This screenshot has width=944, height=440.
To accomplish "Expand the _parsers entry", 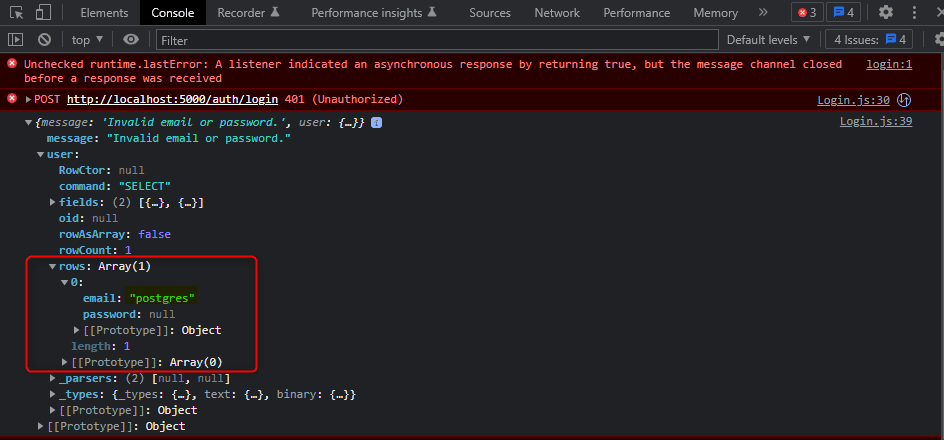I will click(x=53, y=378).
